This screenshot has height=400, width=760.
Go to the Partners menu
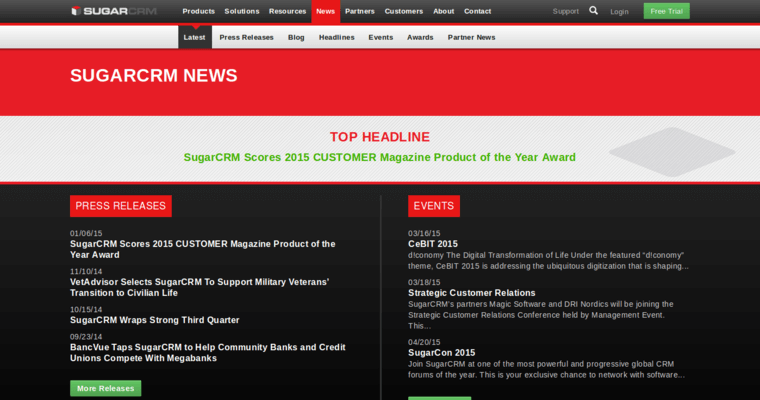tap(359, 11)
